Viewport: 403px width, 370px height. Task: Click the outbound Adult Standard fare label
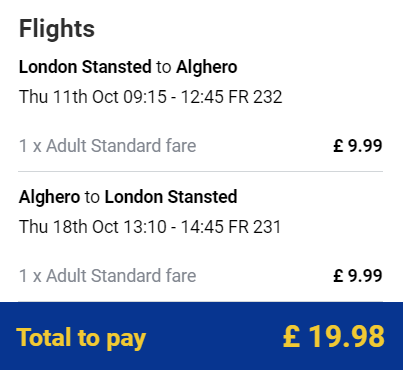tap(108, 146)
